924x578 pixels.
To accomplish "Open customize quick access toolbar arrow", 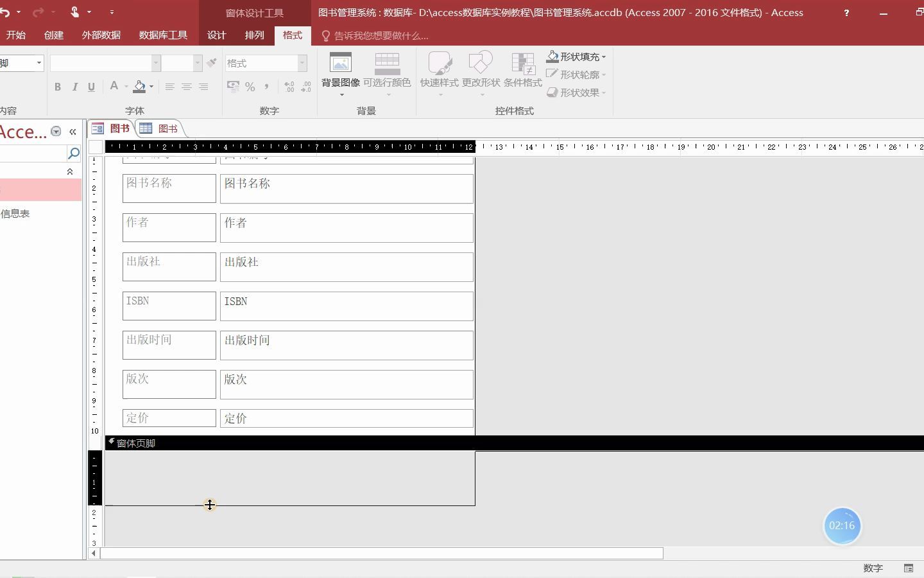I will (x=112, y=12).
